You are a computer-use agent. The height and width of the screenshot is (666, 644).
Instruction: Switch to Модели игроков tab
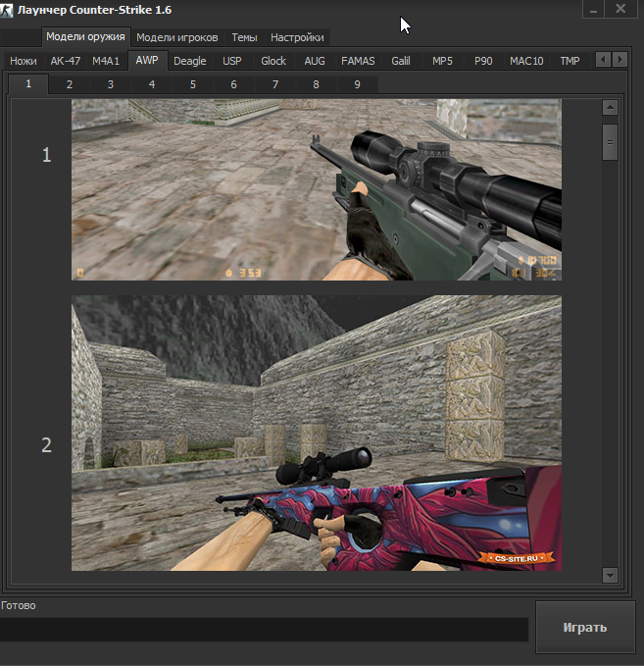click(177, 38)
